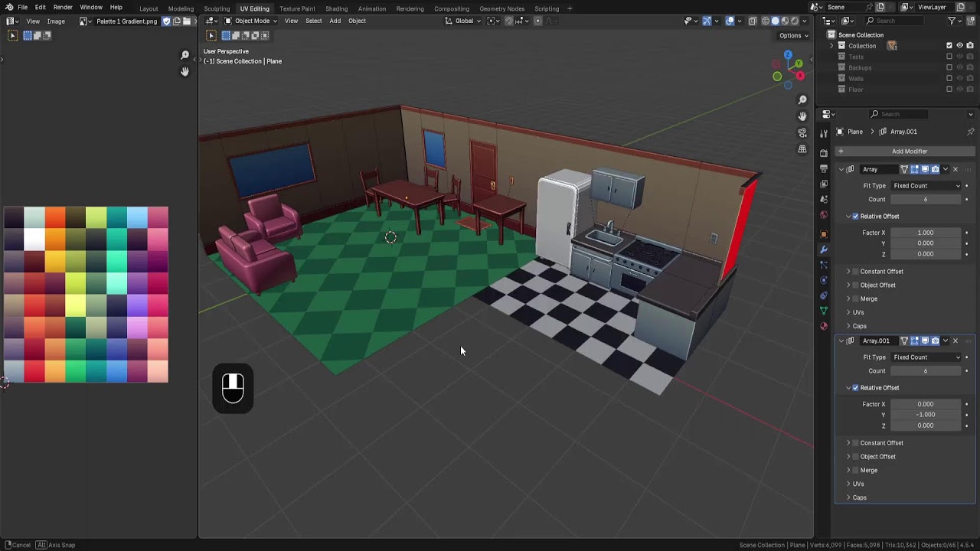
Task: Click the pan hand icon in the image editor
Action: point(185,71)
